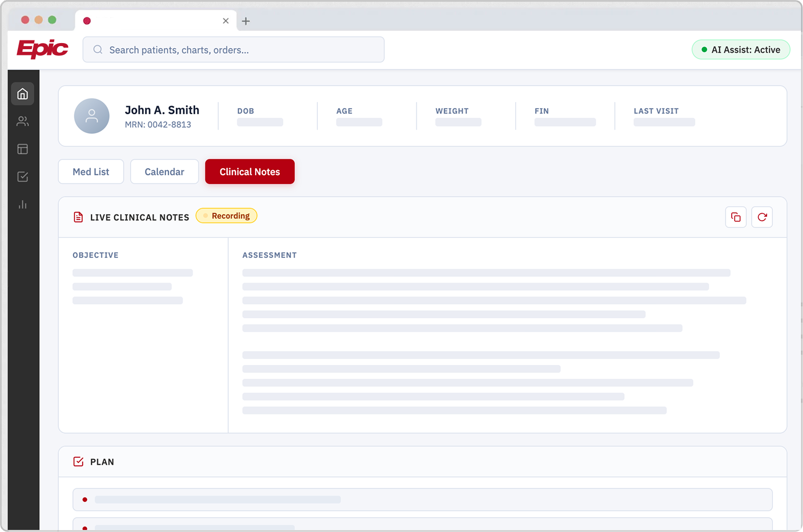Open a new browser tab

click(246, 21)
